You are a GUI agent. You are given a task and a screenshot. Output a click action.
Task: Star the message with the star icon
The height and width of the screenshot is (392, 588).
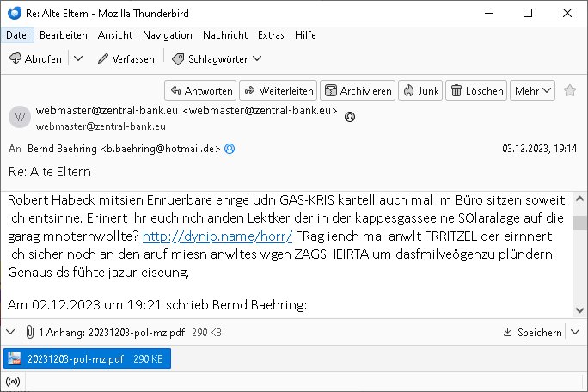[x=570, y=90]
